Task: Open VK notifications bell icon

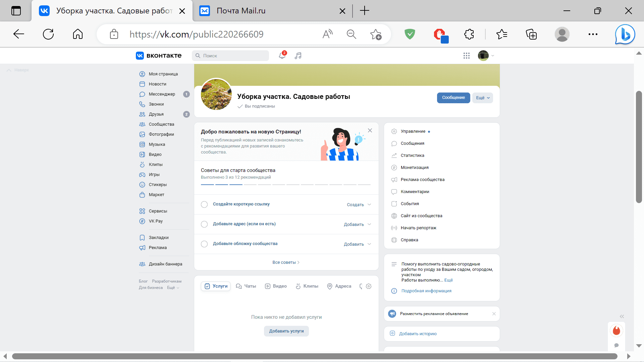Action: click(x=282, y=56)
